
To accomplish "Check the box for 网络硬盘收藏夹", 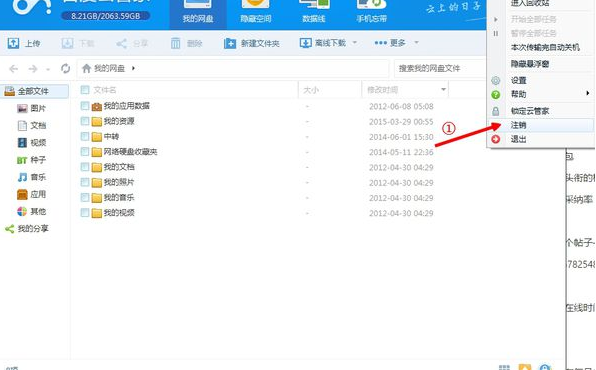I will [85, 151].
